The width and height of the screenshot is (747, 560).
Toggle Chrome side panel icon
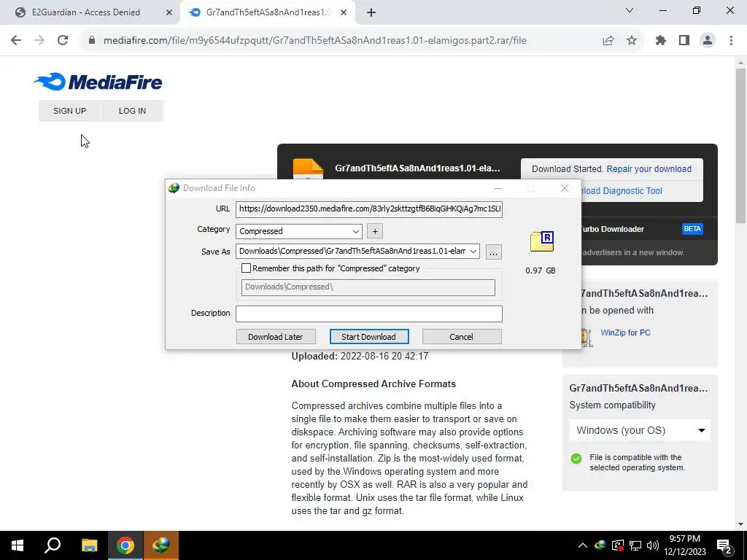[684, 41]
